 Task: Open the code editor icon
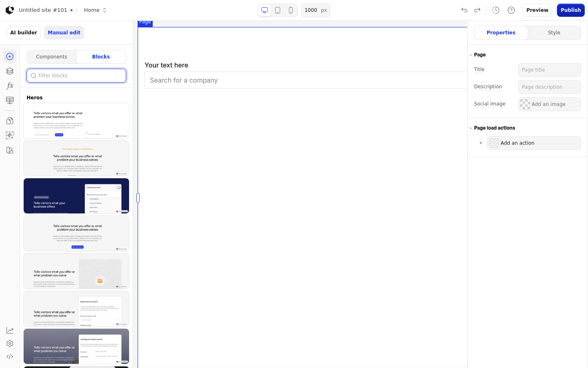[x=10, y=357]
